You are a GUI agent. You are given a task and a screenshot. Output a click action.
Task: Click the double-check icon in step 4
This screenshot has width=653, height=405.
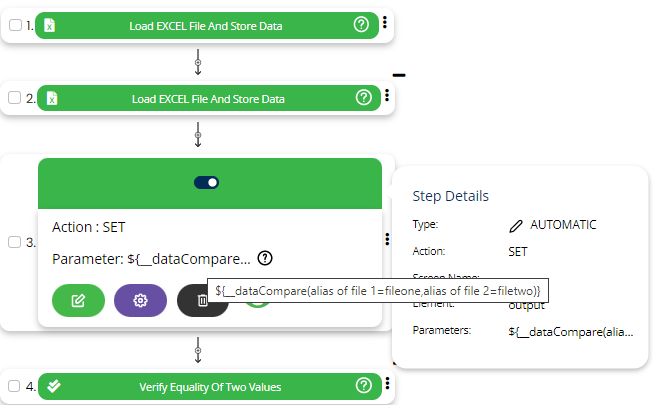point(54,386)
